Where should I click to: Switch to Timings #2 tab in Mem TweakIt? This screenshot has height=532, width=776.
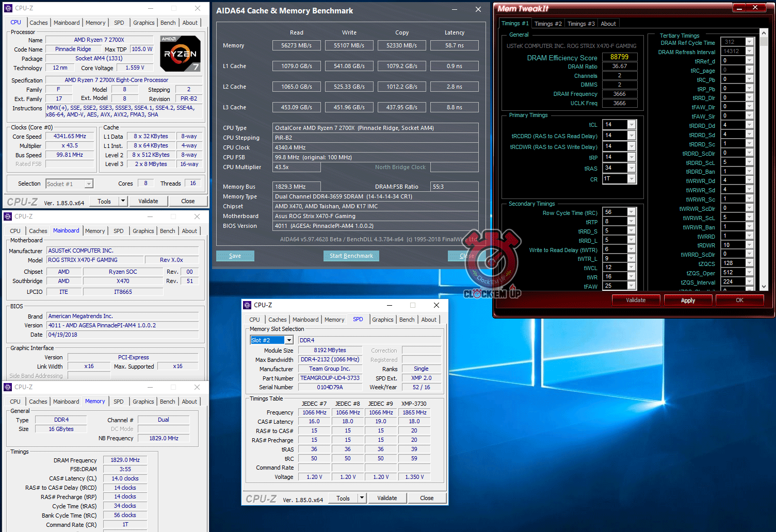(548, 24)
